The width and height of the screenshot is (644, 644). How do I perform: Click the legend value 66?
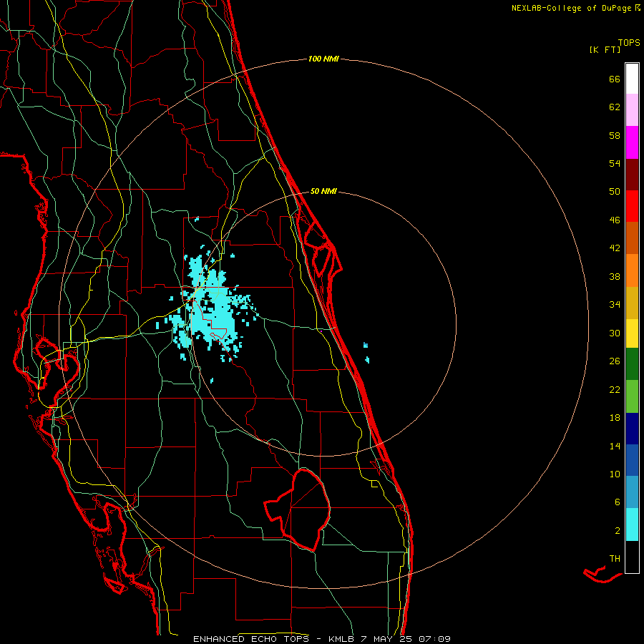(615, 79)
